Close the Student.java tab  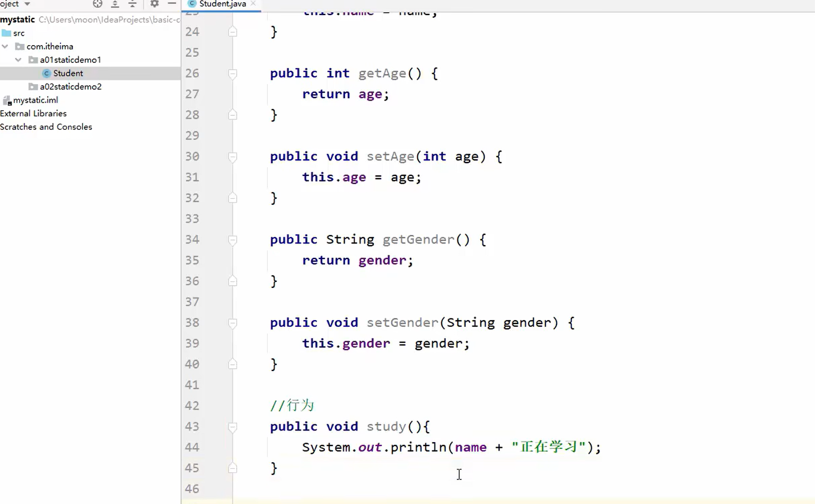(x=253, y=4)
